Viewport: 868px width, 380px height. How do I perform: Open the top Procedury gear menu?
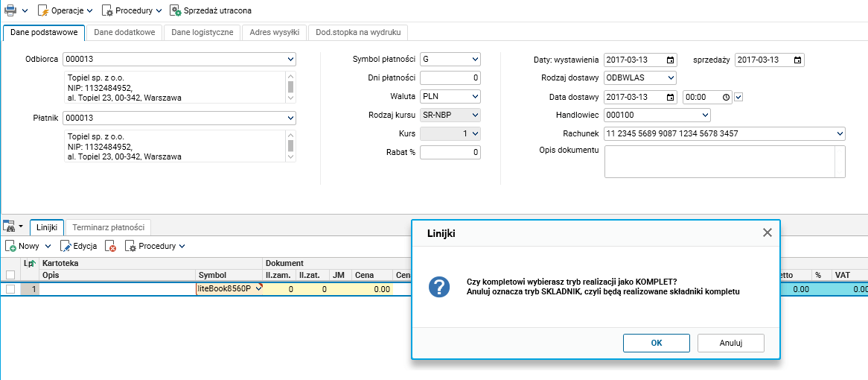(131, 10)
